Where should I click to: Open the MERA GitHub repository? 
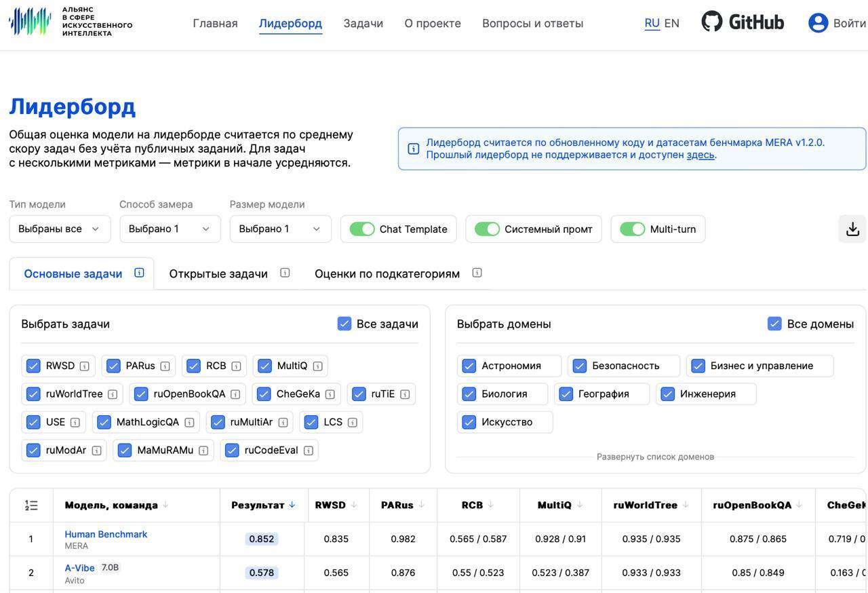(x=743, y=22)
